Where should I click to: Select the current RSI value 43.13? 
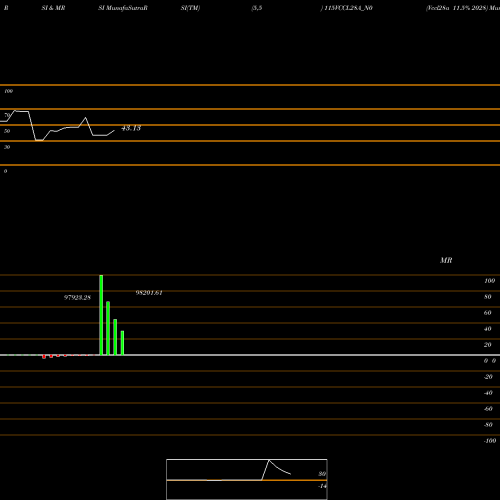click(131, 128)
